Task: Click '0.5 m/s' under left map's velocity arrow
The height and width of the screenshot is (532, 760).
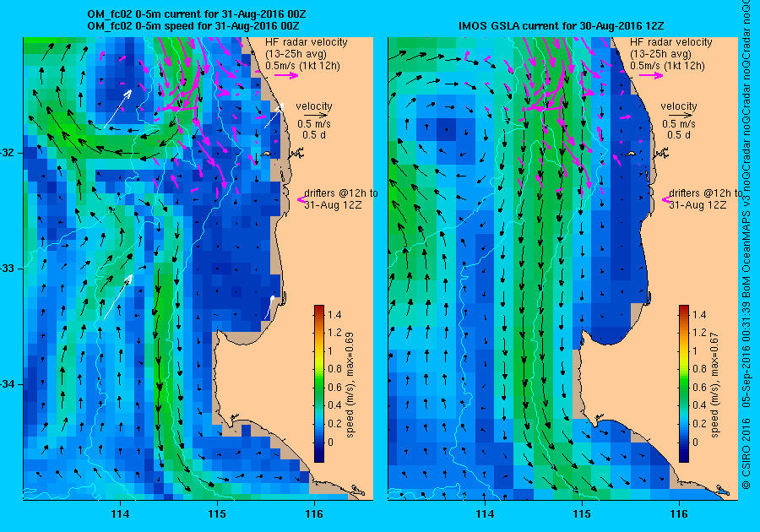Action: 314,124
